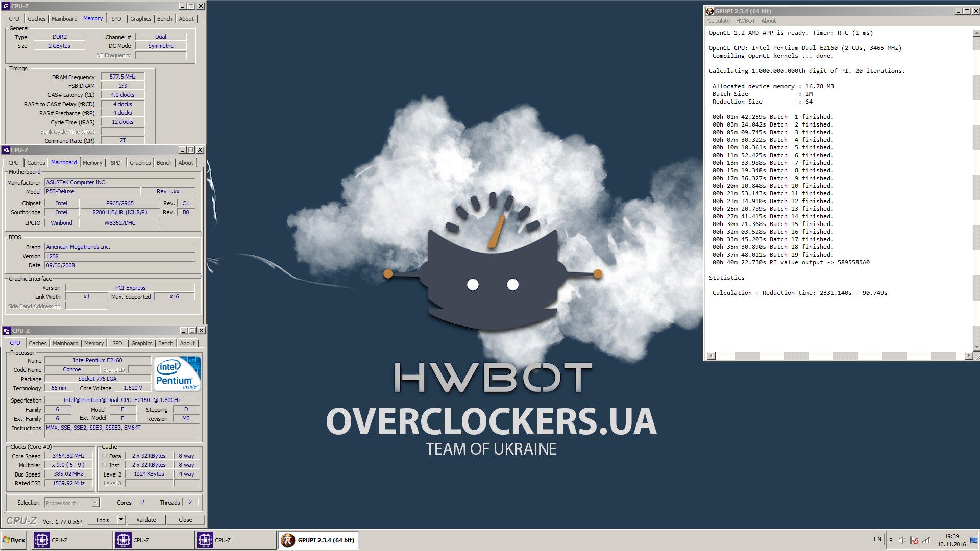Click BIOS date 09/30/2008 field

click(119, 265)
